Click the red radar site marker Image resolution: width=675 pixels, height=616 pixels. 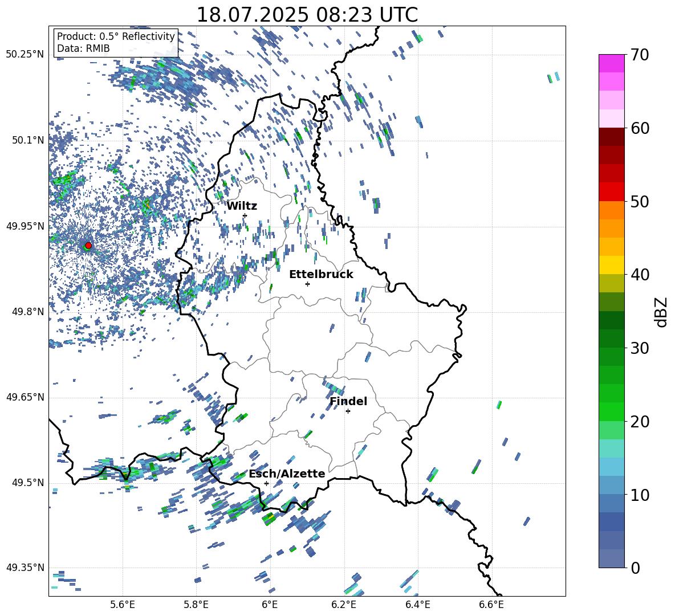coord(88,246)
